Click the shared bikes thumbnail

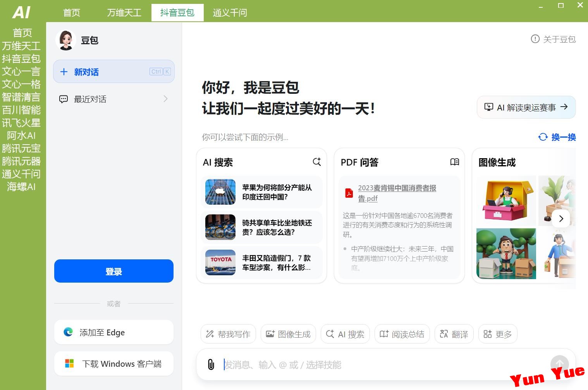click(220, 227)
